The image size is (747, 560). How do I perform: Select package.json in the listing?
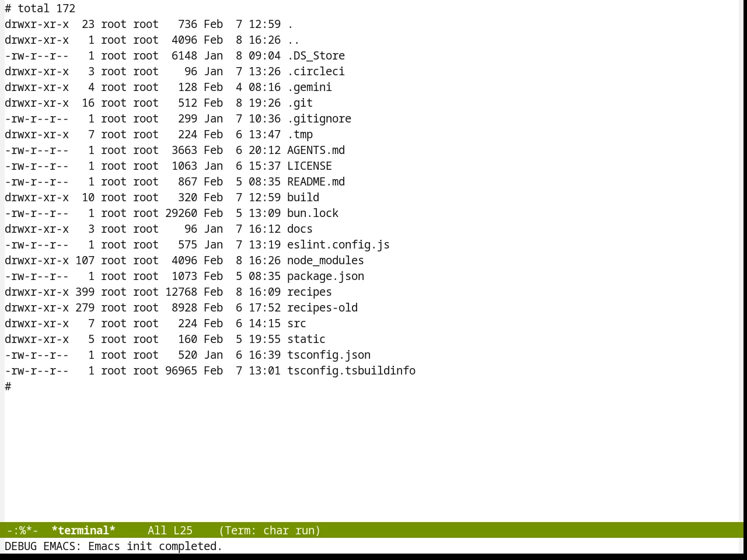[326, 276]
